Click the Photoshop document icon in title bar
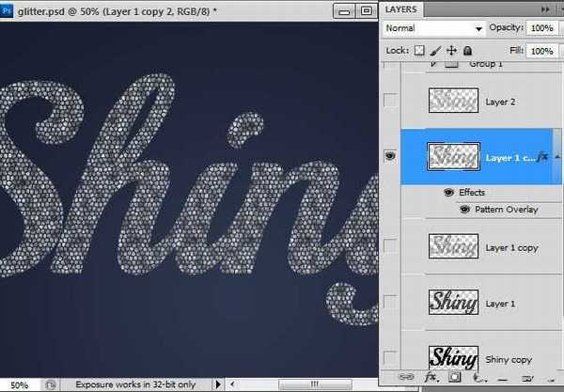Image resolution: width=564 pixels, height=392 pixels. [x=7, y=10]
